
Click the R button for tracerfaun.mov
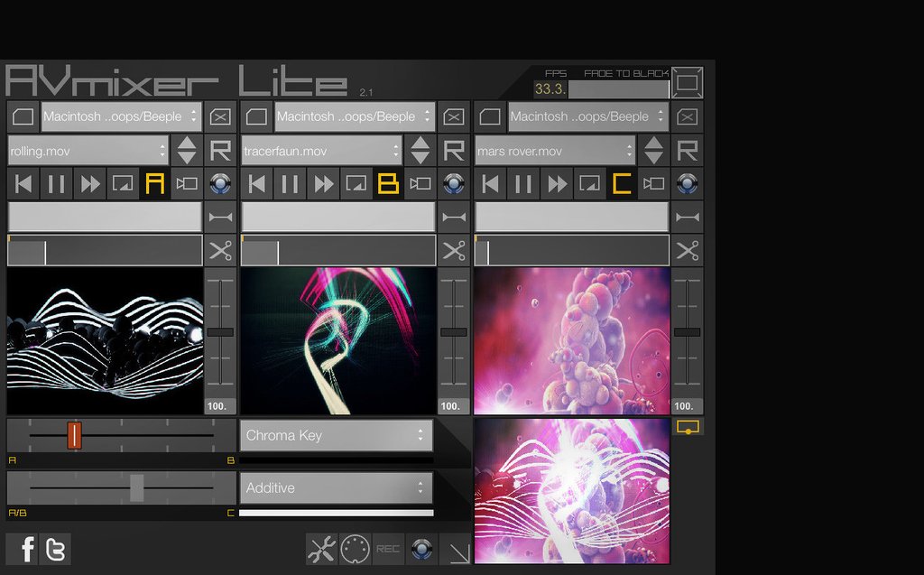point(454,151)
